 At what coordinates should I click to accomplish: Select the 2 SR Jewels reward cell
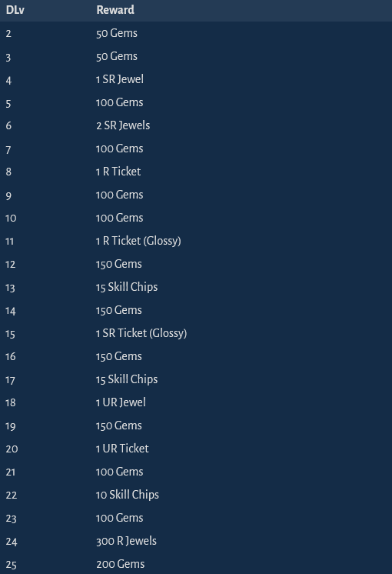123,125
